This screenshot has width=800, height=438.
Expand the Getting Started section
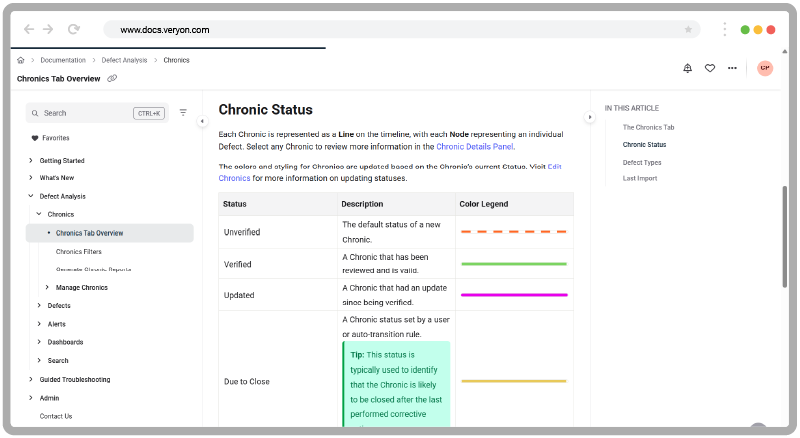click(x=31, y=161)
